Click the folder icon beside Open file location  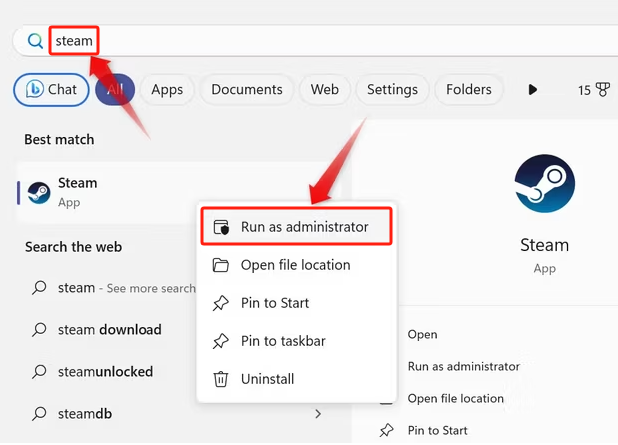click(x=221, y=265)
